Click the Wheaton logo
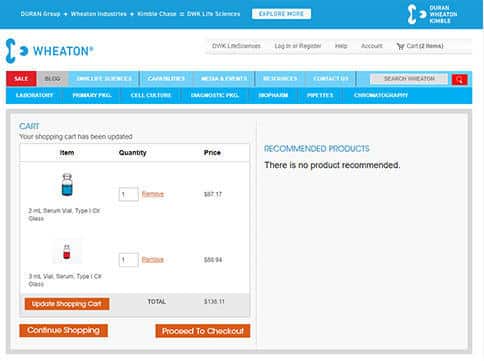Image resolution: width=484 pixels, height=361 pixels. coord(49,51)
